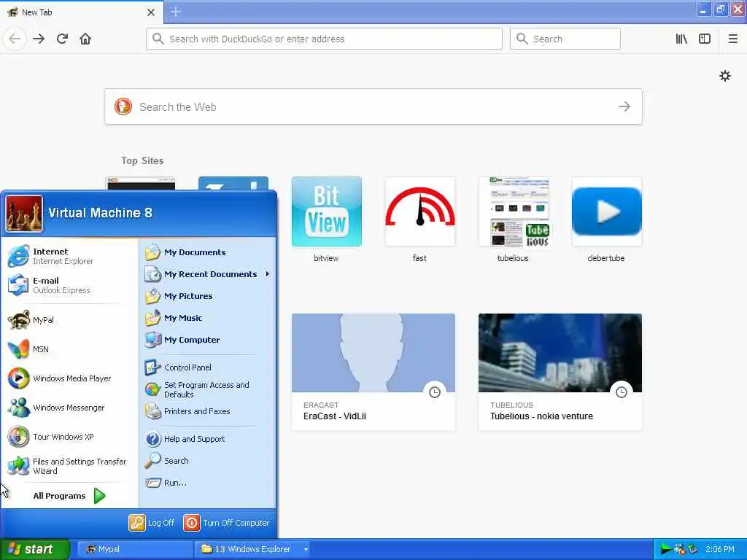Viewport: 747px width, 560px height.
Task: Launch Windows Media Player
Action: 69,378
